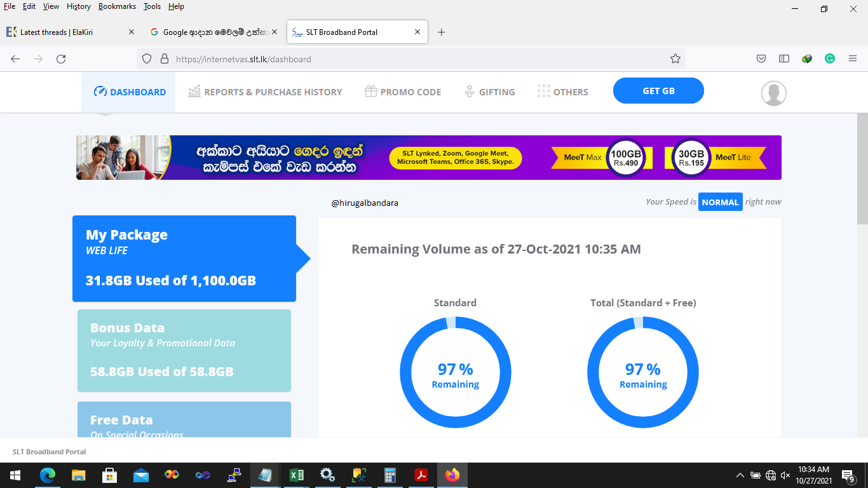Show hidden system tray icons
This screenshot has height=488, width=868.
coord(740,475)
